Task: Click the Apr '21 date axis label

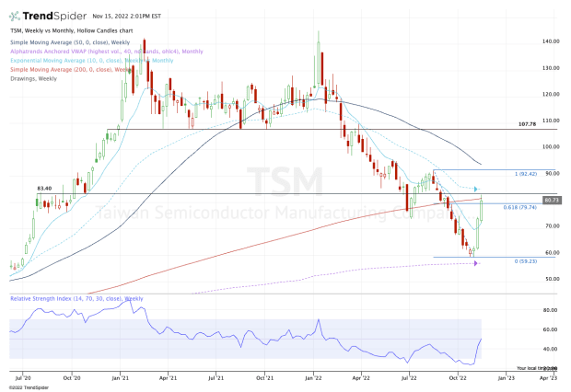Action: click(x=168, y=378)
